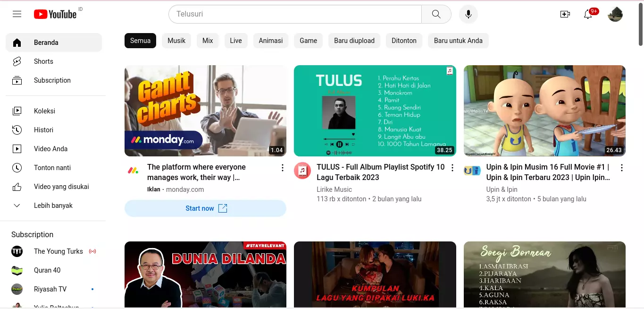Click Lirike Music channel avatar
The image size is (644, 309).
point(302,171)
